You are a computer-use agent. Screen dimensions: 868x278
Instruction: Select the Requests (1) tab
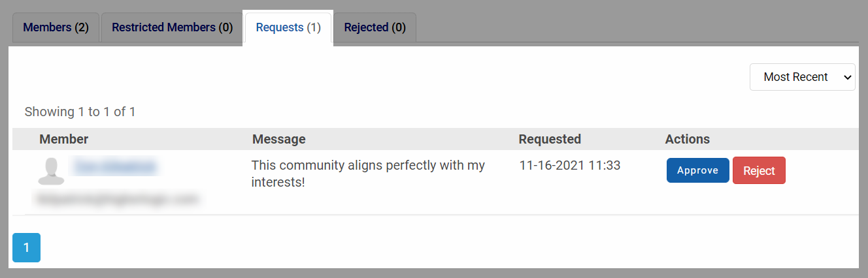click(288, 27)
